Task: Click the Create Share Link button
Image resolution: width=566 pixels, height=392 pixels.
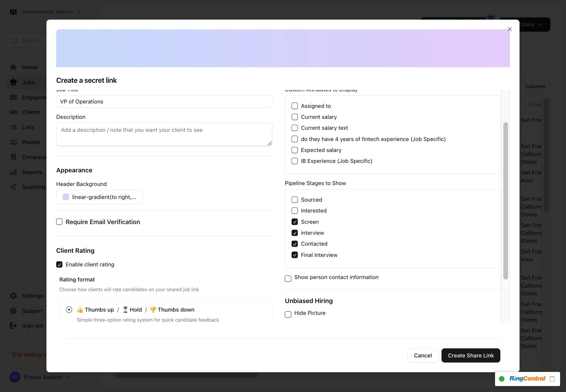Action: click(470, 355)
